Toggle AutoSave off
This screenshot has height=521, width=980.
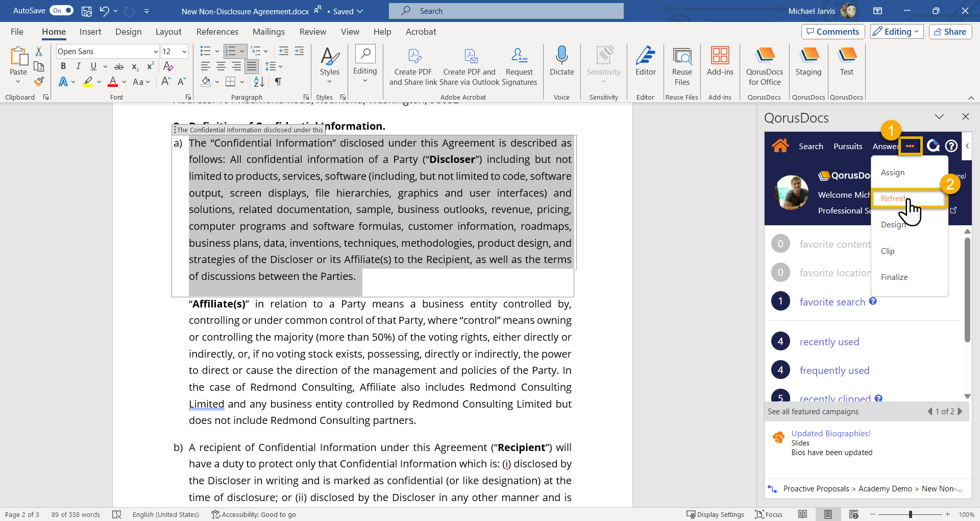pyautogui.click(x=61, y=11)
